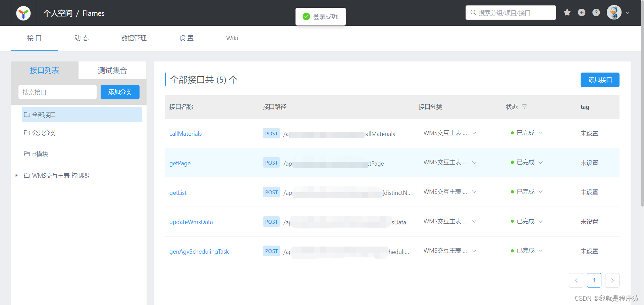Open category dropdown for genAgvSchedulingTask row
The image size is (644, 305).
pos(474,251)
